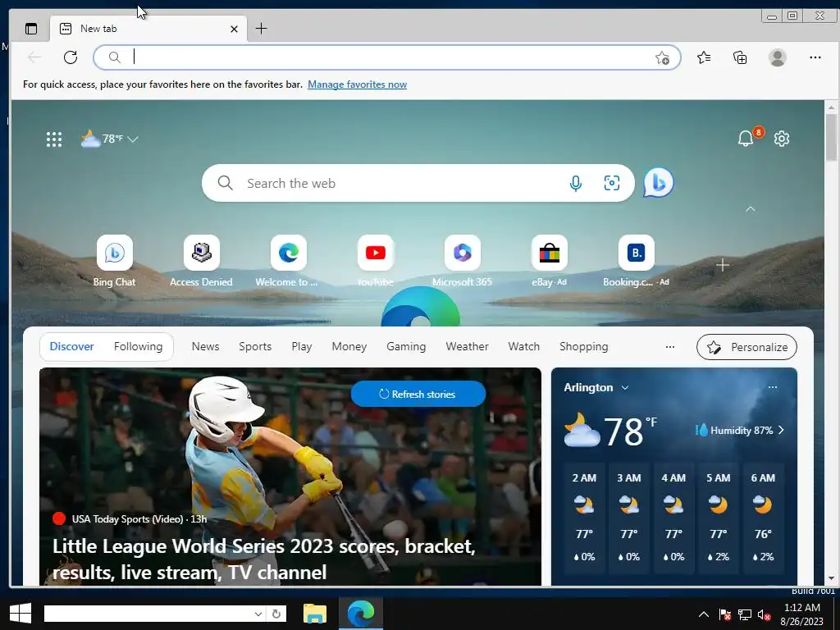This screenshot has width=840, height=630.
Task: Click the Refresh stories button
Action: 418,394
